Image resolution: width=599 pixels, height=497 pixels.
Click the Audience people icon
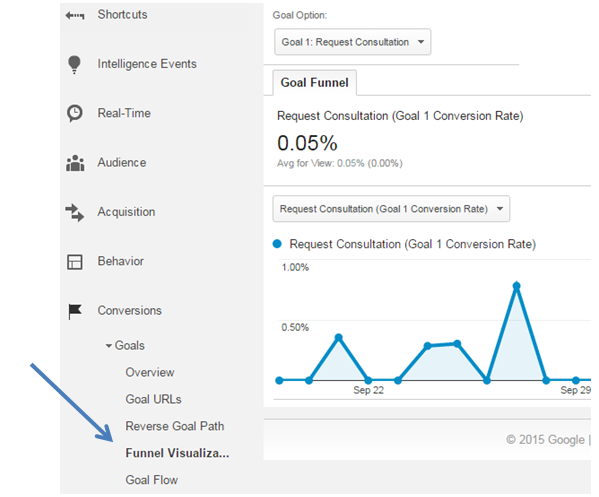pyautogui.click(x=75, y=163)
